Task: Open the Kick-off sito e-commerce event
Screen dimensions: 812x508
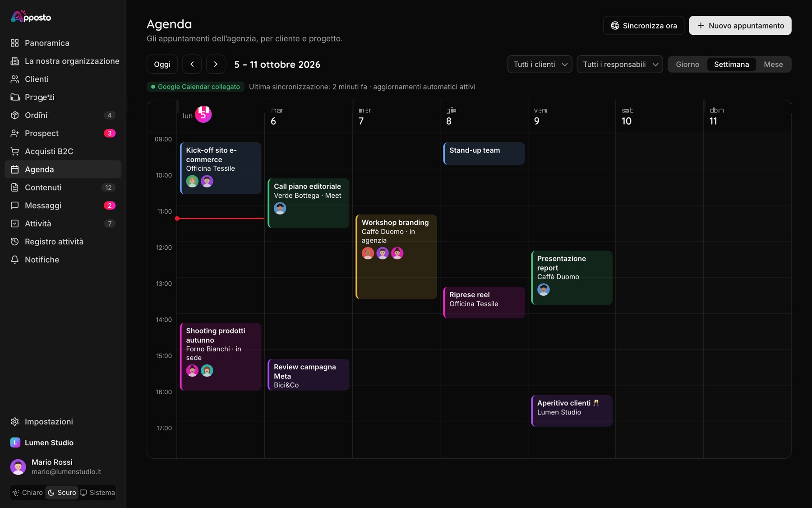Action: (221, 168)
